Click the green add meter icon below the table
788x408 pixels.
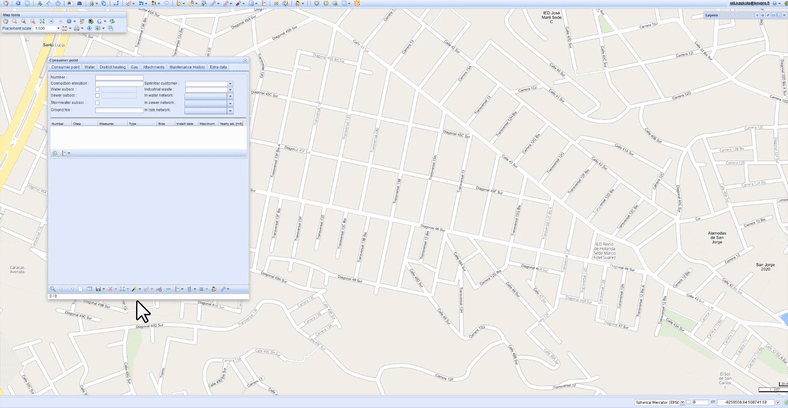(x=55, y=153)
